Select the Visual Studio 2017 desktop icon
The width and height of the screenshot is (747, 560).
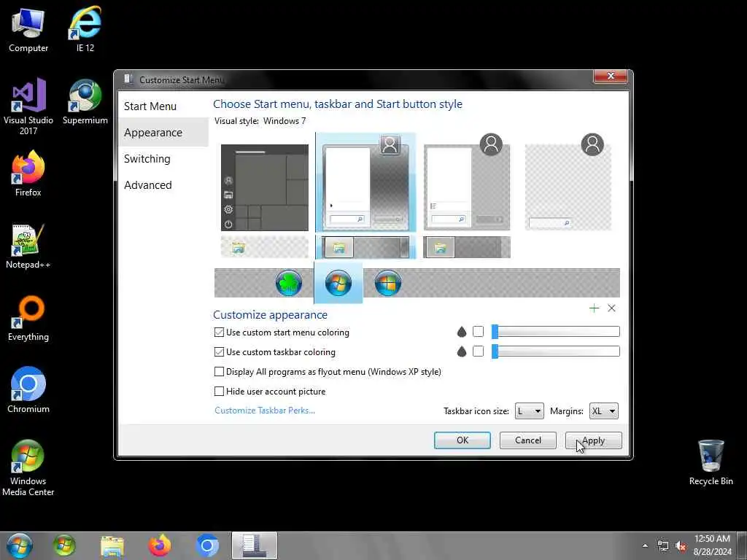[x=28, y=106]
